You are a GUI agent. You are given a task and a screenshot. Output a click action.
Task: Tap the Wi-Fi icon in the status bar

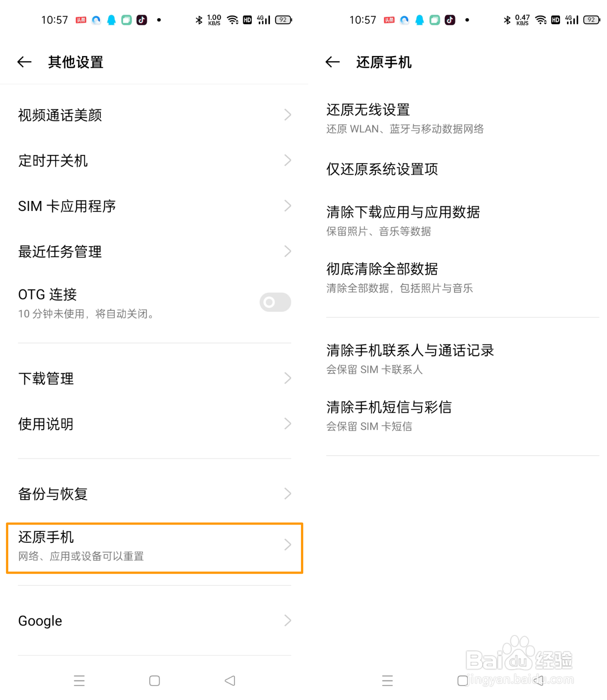(x=233, y=19)
